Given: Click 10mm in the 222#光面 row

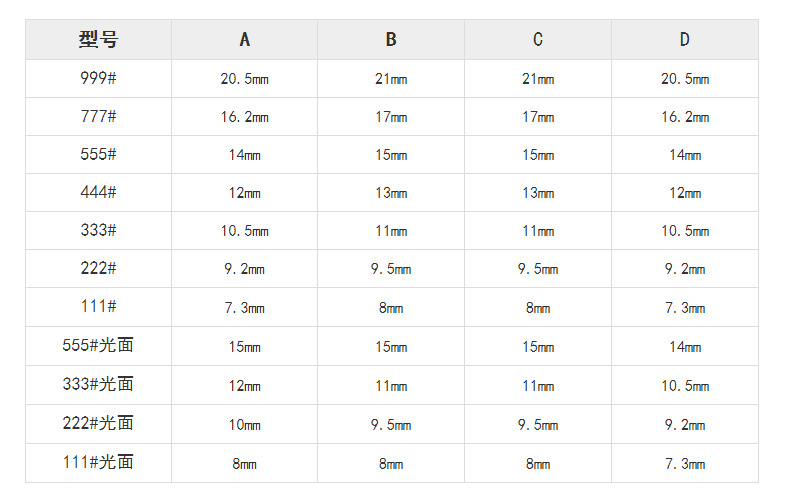Looking at the screenshot, I should point(244,425).
